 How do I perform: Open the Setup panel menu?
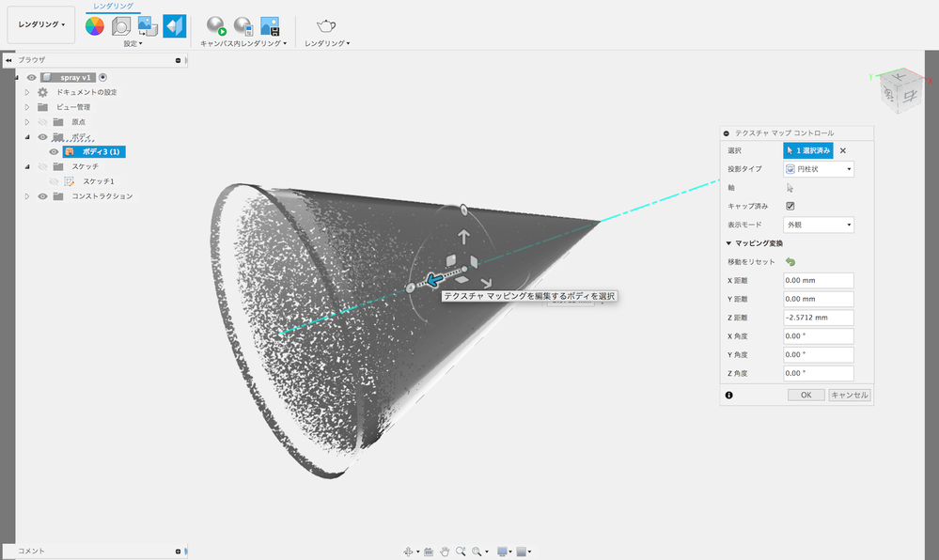133,44
